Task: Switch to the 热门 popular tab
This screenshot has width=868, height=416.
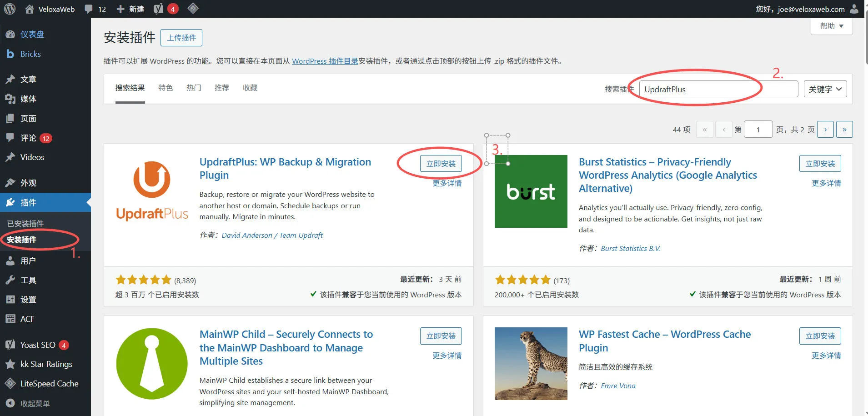Action: tap(194, 88)
